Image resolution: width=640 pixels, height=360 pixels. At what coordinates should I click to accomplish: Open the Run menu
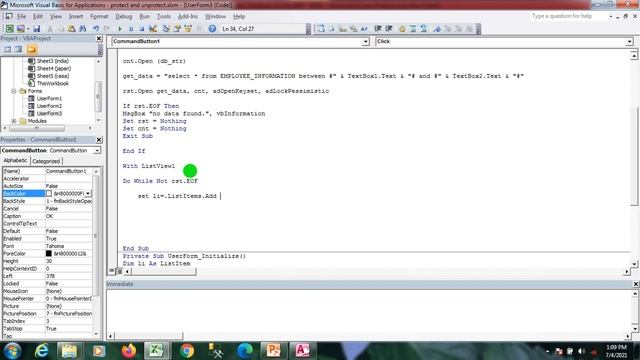(x=144, y=16)
